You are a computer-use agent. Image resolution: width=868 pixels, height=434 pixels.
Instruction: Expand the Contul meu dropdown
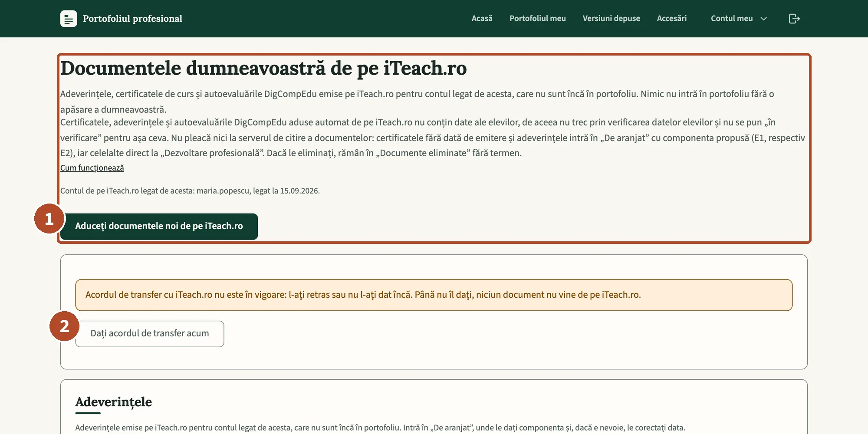tap(739, 19)
